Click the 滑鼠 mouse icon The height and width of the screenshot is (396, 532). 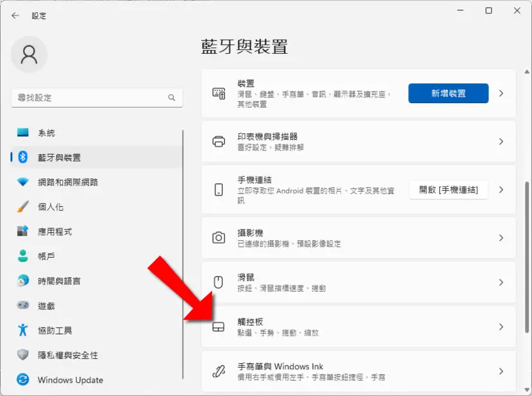click(219, 283)
